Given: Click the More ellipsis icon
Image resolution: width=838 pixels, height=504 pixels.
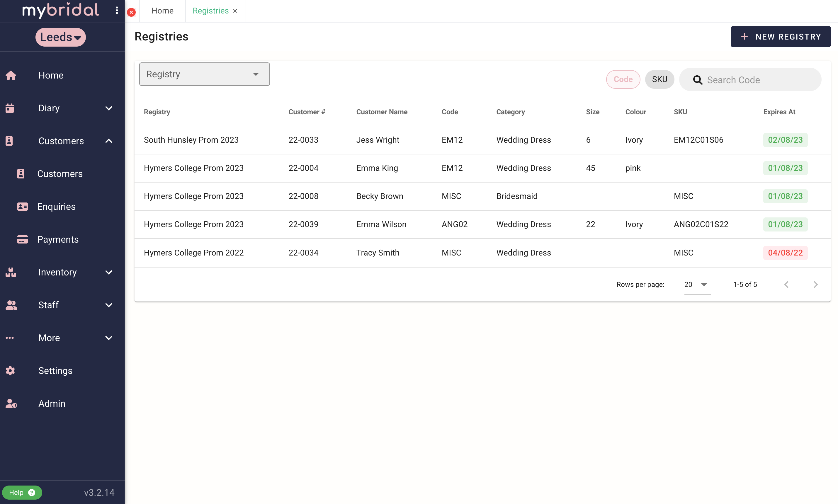Looking at the screenshot, I should pyautogui.click(x=10, y=338).
